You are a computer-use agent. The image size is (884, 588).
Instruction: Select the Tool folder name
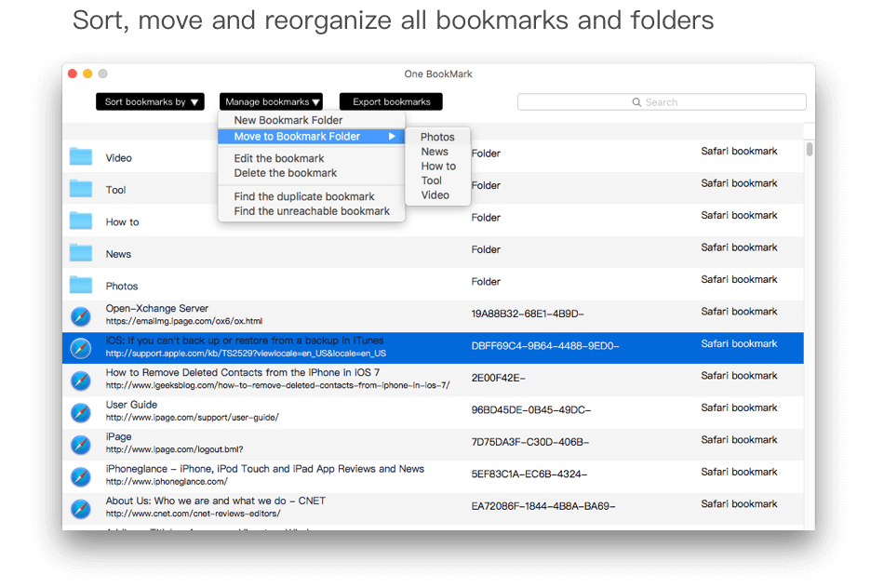[x=115, y=190]
